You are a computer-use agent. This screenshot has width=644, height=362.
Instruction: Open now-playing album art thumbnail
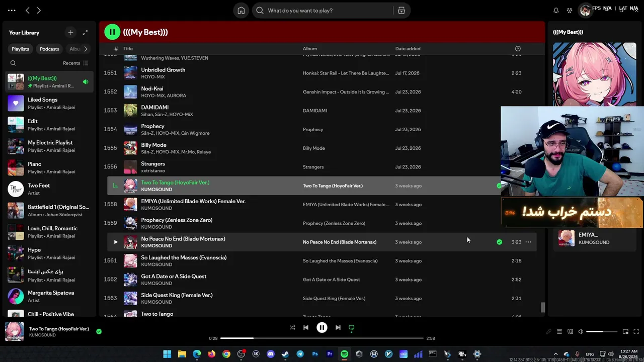pos(15,332)
